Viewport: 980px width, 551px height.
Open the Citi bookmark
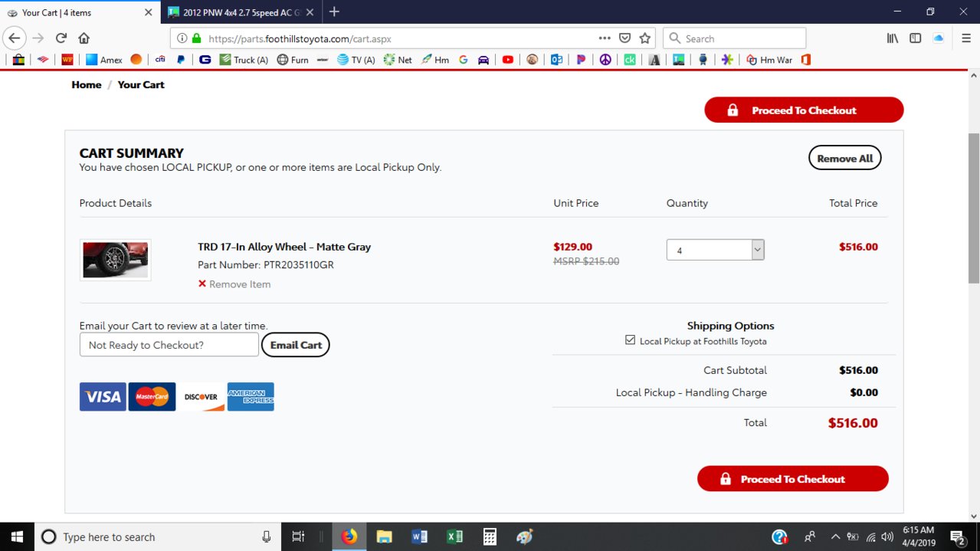[x=160, y=60]
